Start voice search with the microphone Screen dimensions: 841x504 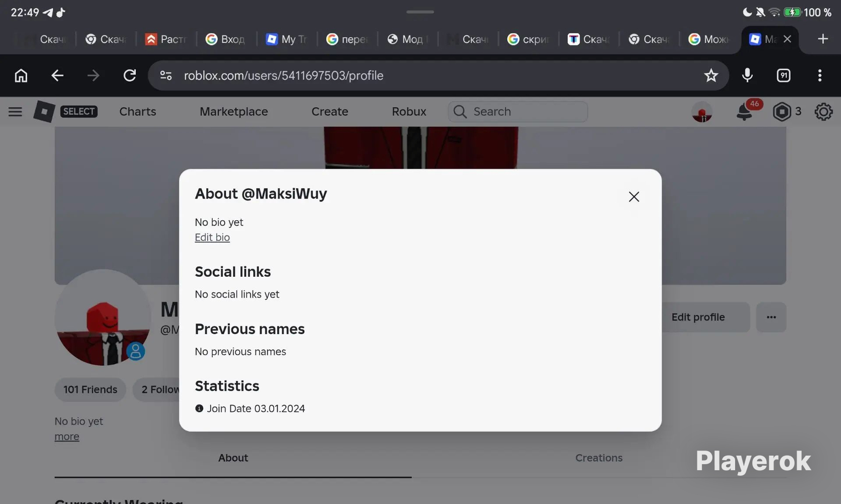747,76
